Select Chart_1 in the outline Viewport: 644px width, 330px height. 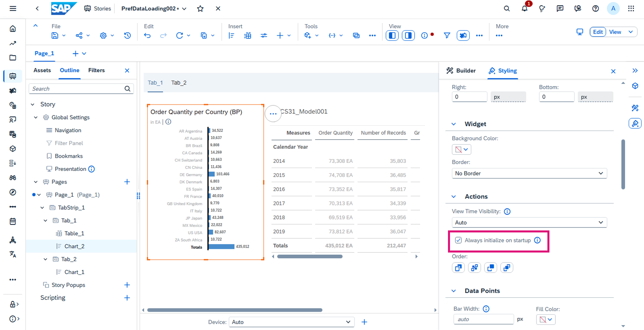pos(74,272)
